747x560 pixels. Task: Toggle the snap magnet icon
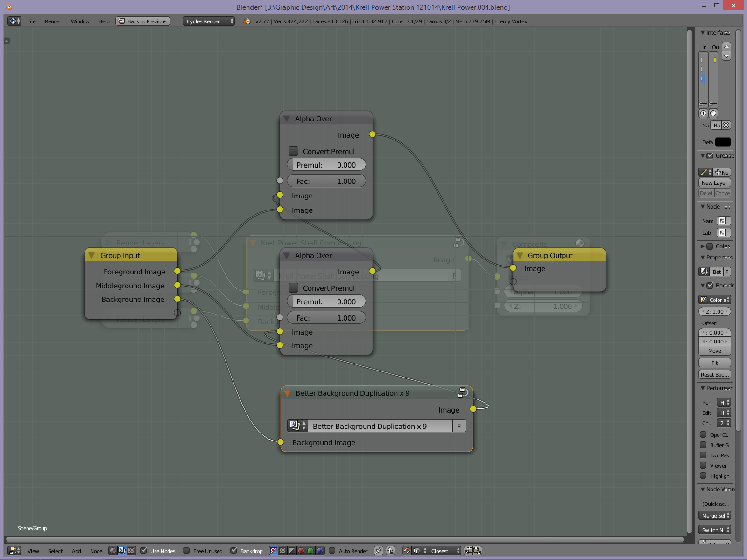[407, 551]
